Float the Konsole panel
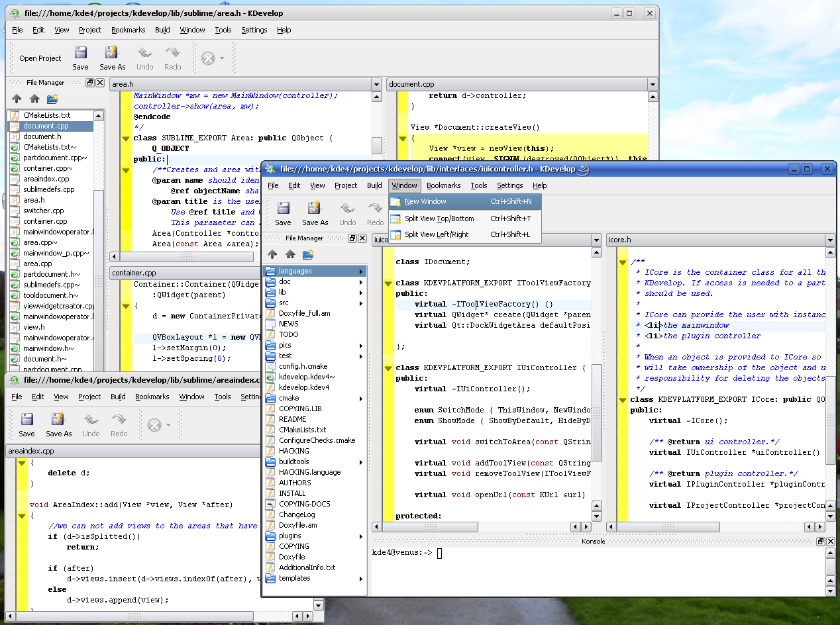 tap(821, 542)
